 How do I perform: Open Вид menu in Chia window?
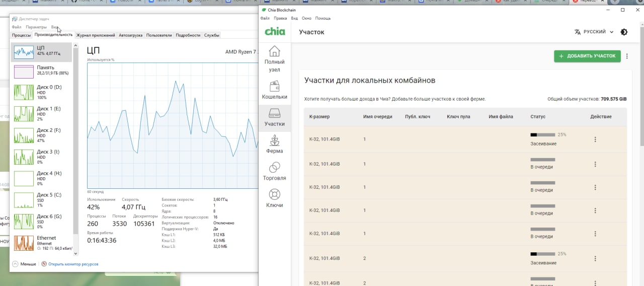tap(294, 18)
